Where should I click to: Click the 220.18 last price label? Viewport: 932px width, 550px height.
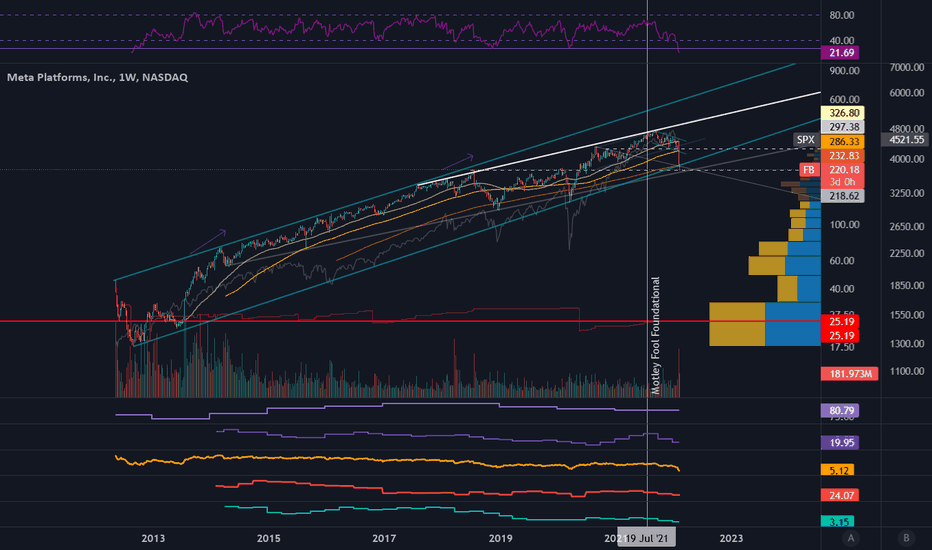[842, 170]
